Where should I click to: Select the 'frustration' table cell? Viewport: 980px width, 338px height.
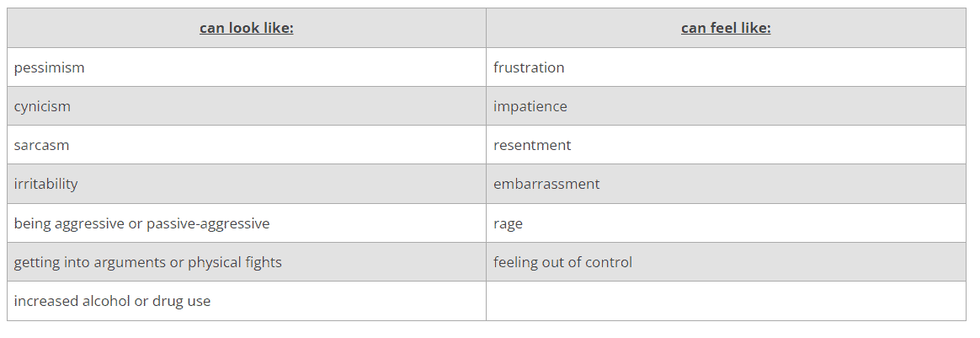point(529,67)
